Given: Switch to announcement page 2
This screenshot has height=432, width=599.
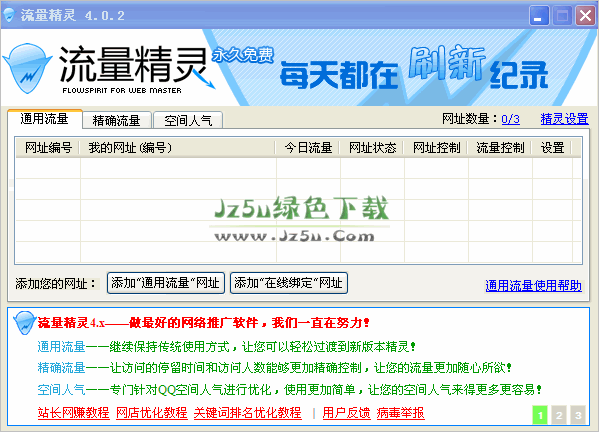Looking at the screenshot, I should click(559, 415).
